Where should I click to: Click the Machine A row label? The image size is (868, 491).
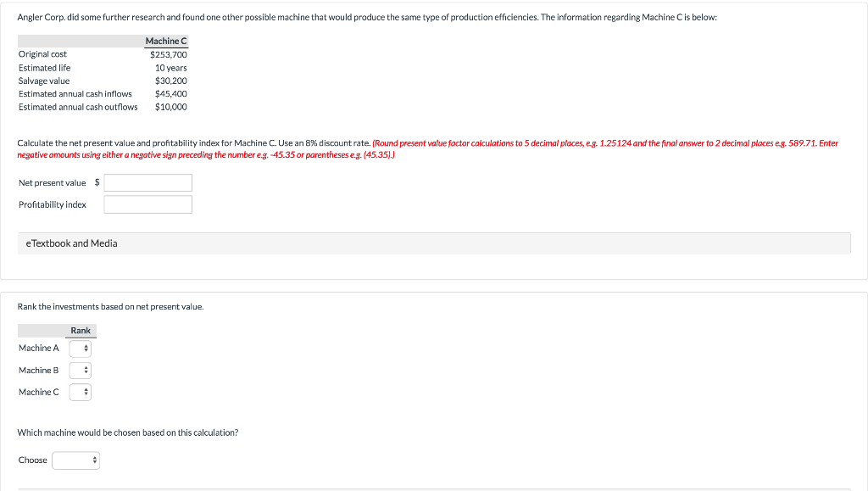[39, 348]
